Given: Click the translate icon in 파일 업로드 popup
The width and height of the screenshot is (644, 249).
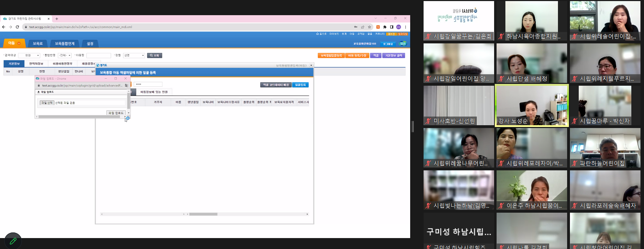Looking at the screenshot, I should tap(126, 85).
